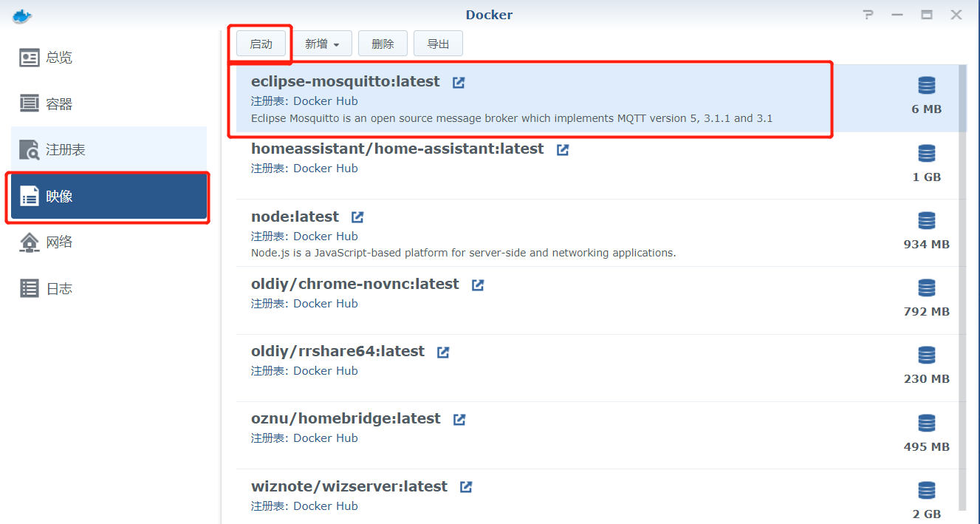The height and width of the screenshot is (524, 980).
Task: Click the 启动 launch button
Action: [261, 44]
